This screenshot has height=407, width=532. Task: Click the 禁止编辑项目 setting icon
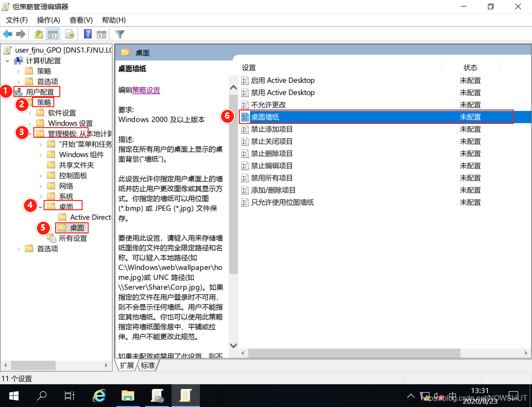(245, 166)
